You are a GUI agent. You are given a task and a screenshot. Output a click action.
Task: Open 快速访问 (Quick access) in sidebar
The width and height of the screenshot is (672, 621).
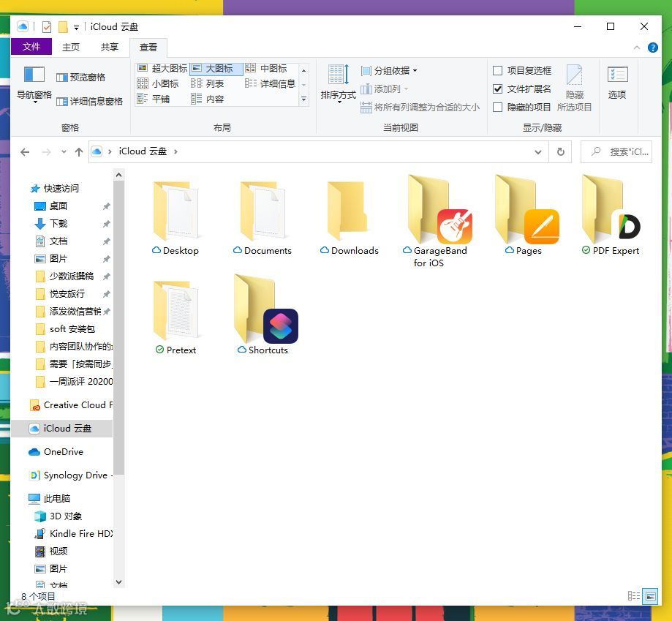pyautogui.click(x=54, y=188)
